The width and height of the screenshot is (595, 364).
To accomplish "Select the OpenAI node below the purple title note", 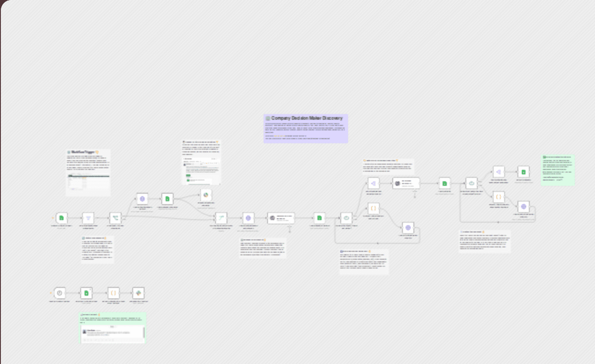I will click(281, 218).
